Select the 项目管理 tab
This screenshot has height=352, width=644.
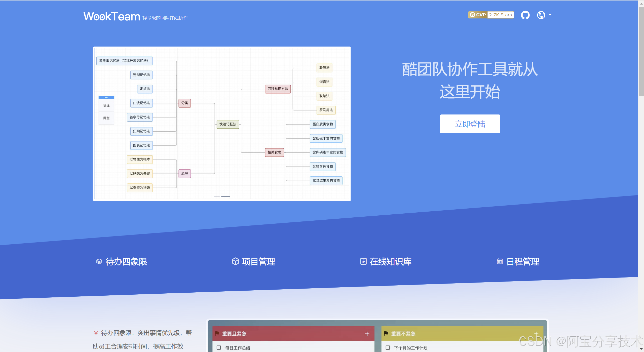tap(254, 262)
